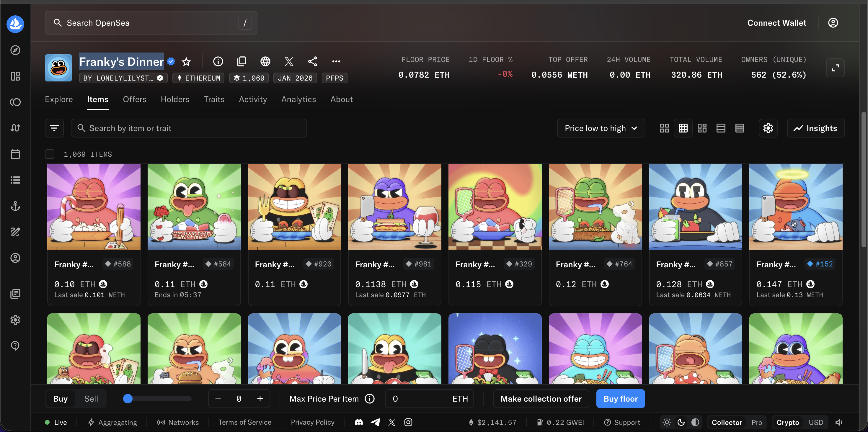The height and width of the screenshot is (432, 868).
Task: Select the large grid view icon
Action: tap(664, 128)
